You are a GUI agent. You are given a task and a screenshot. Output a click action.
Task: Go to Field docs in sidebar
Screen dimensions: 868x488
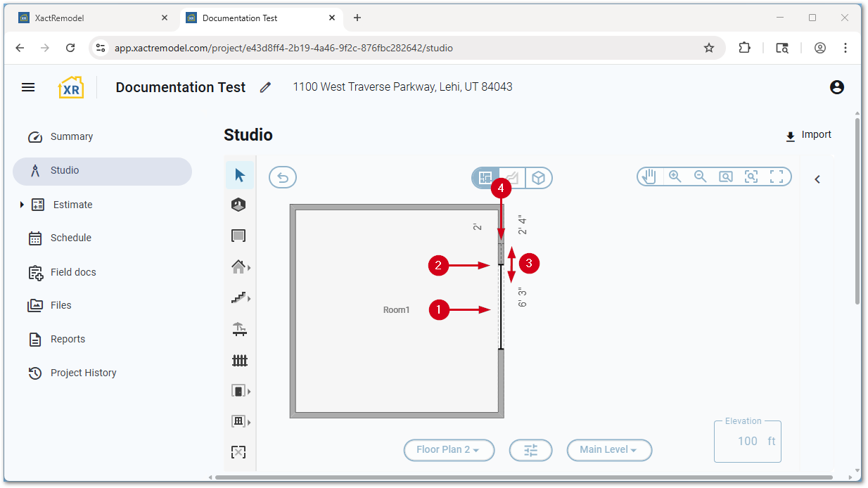click(73, 272)
